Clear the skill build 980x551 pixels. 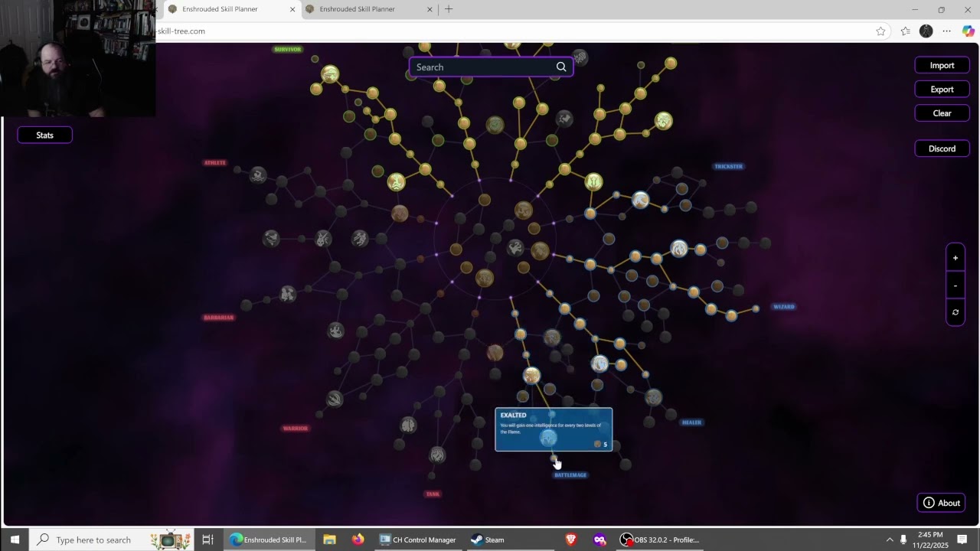point(942,113)
